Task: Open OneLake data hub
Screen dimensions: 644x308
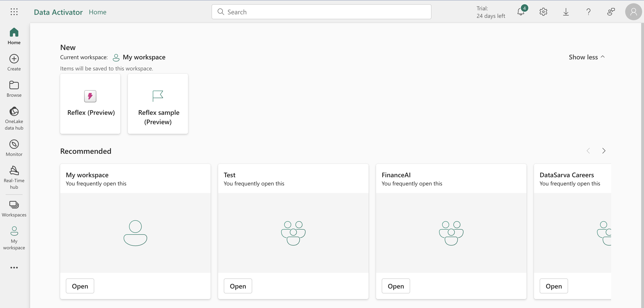Action: click(x=14, y=119)
